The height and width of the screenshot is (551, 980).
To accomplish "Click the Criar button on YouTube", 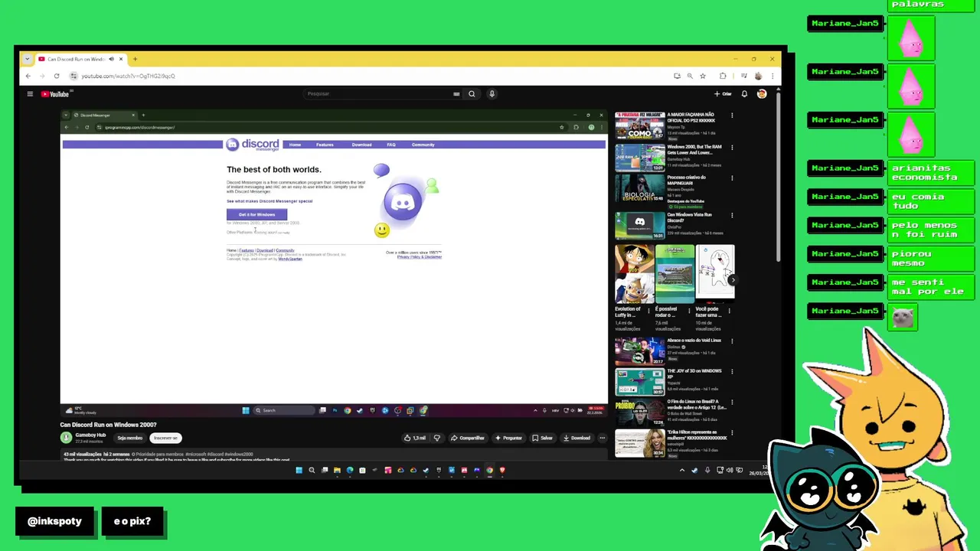I will click(x=723, y=94).
